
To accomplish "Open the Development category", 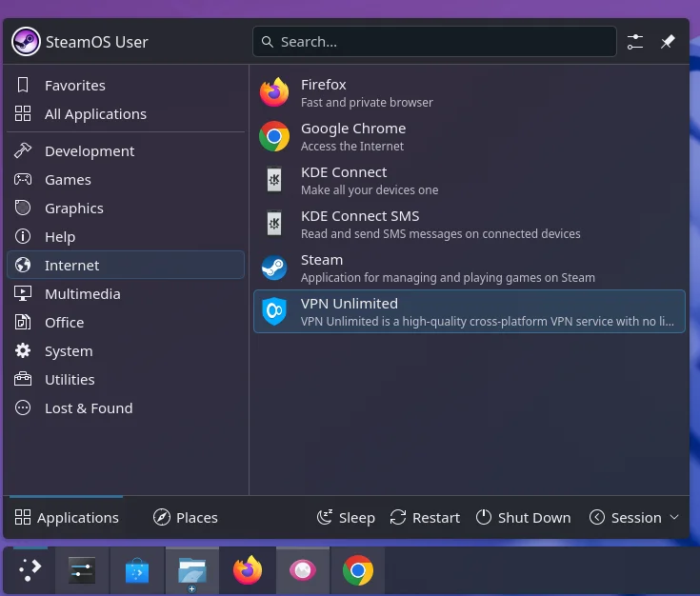I will 126,150.
